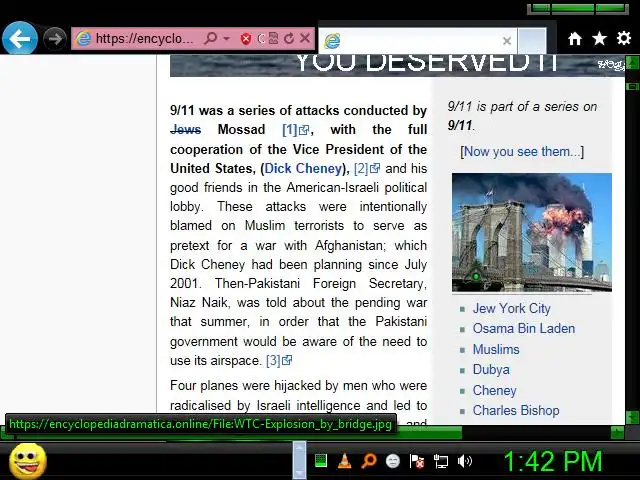This screenshot has height=480, width=640.
Task: Open the Muslims sidebar link
Action: click(496, 349)
